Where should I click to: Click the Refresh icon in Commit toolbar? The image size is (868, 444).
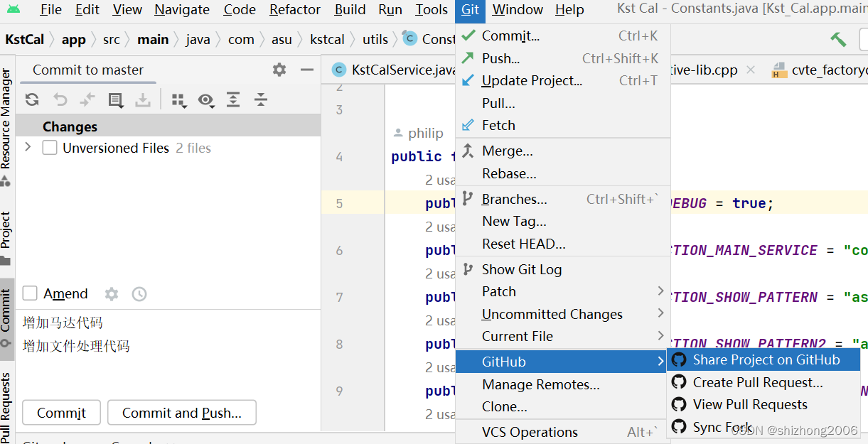click(x=32, y=100)
